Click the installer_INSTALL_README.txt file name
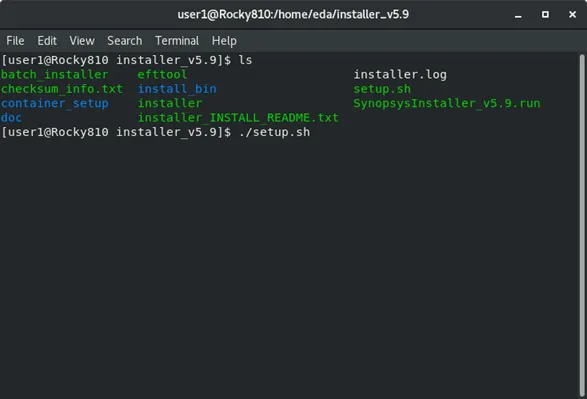This screenshot has width=587, height=399. click(238, 118)
